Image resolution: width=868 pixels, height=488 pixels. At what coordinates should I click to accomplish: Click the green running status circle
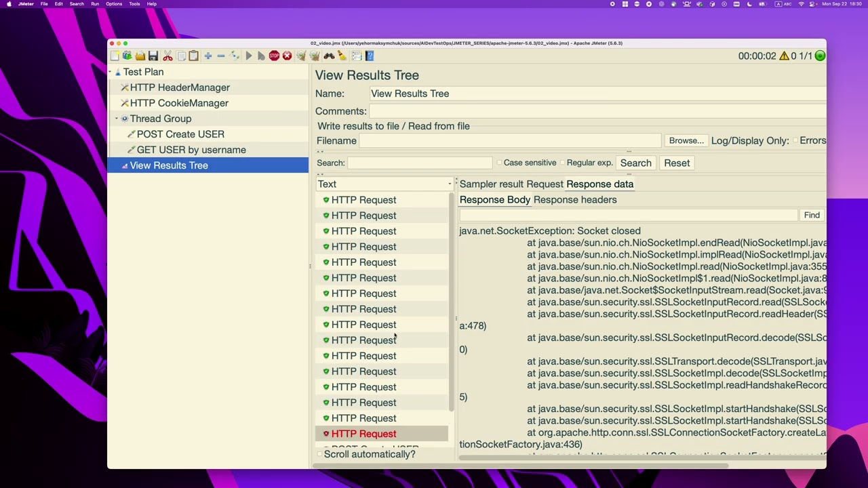tap(820, 56)
